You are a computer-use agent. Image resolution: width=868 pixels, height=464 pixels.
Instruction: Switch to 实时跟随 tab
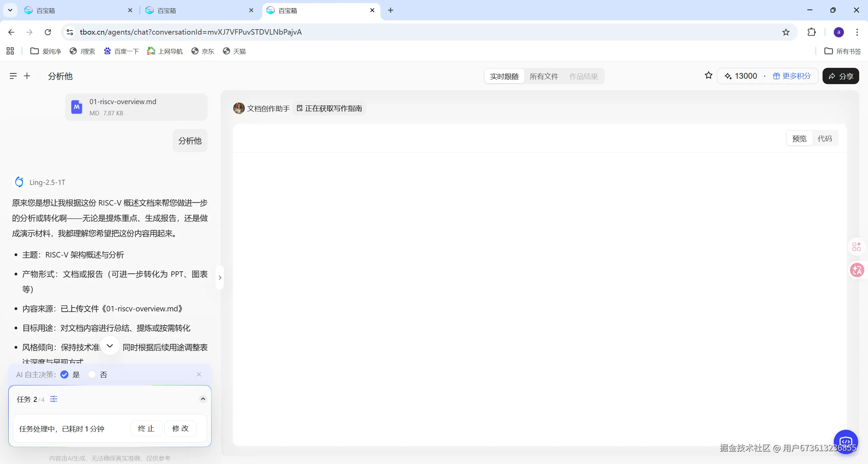pos(504,76)
